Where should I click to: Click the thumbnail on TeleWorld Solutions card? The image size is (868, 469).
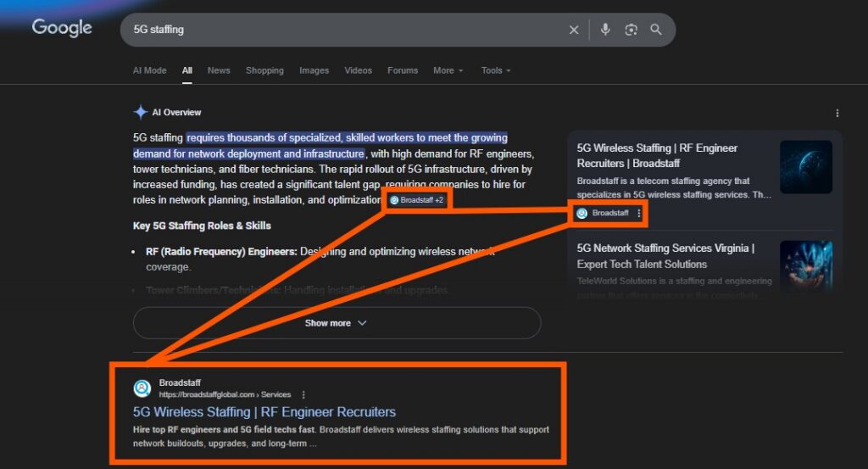[806, 265]
